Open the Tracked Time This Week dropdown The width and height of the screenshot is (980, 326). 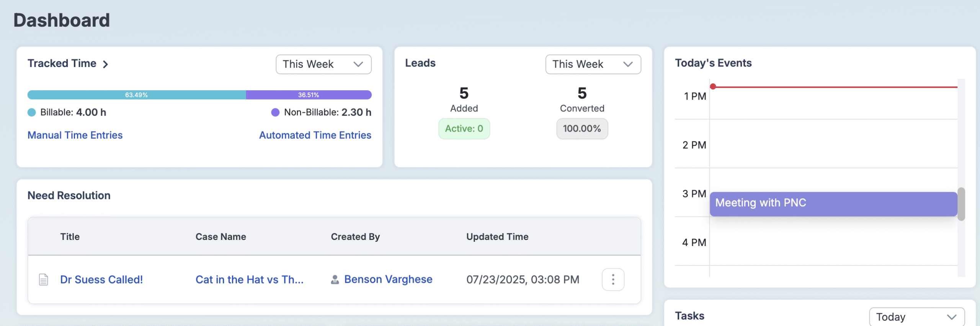[x=323, y=64]
